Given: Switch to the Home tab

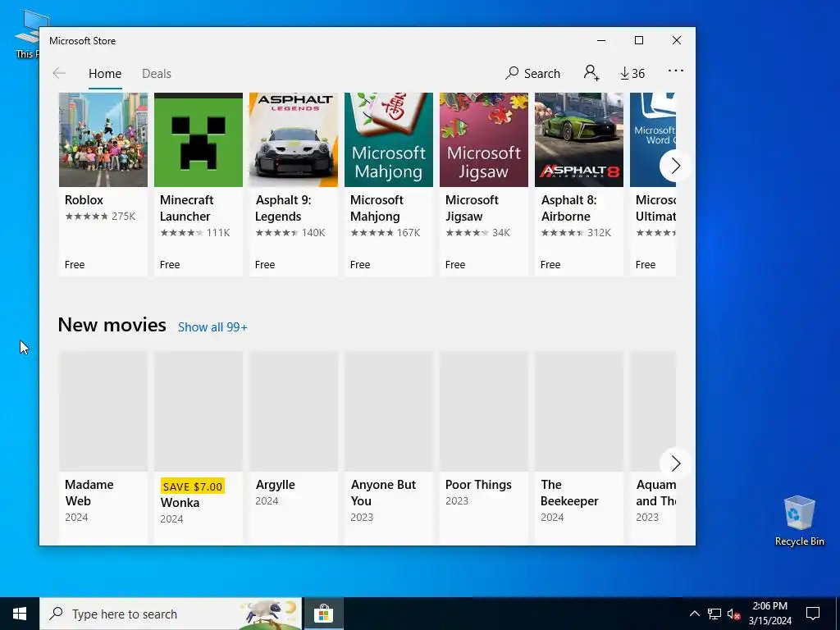Looking at the screenshot, I should [105, 73].
